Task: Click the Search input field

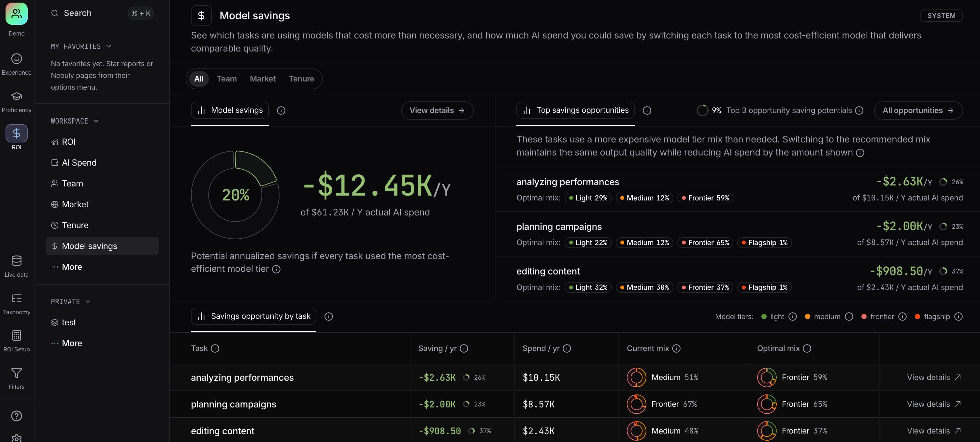Action: coord(102,13)
